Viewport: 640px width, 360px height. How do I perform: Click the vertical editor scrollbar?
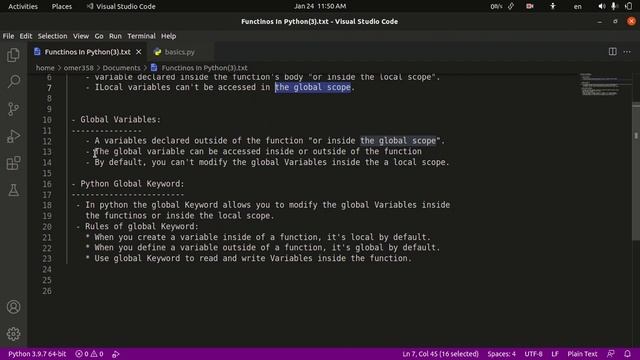pos(636,171)
